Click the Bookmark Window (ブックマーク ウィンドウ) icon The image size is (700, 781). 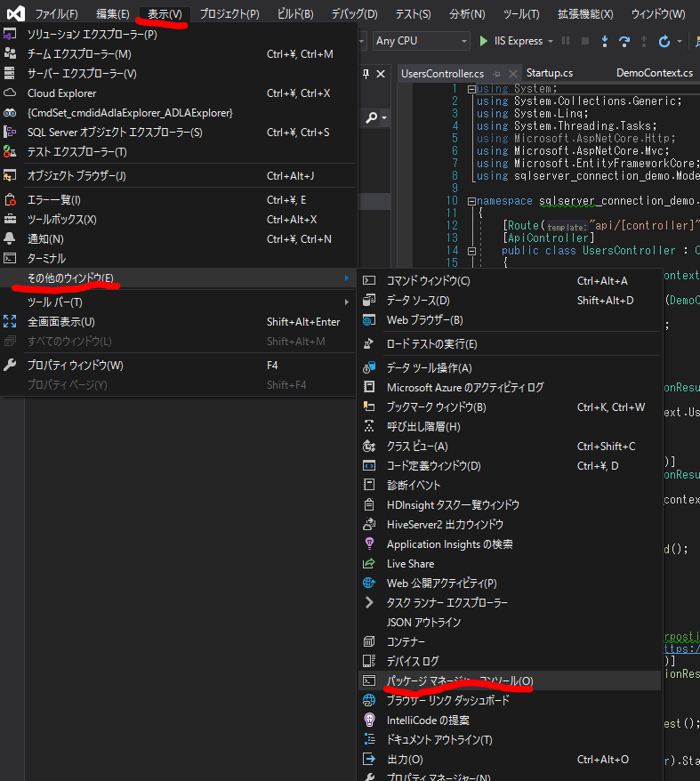coord(369,407)
